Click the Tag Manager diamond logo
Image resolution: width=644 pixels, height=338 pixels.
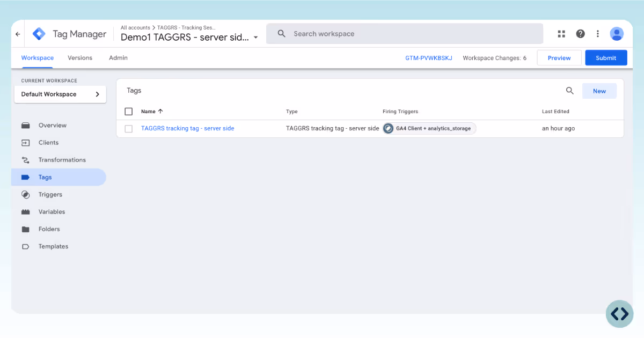[x=39, y=34]
